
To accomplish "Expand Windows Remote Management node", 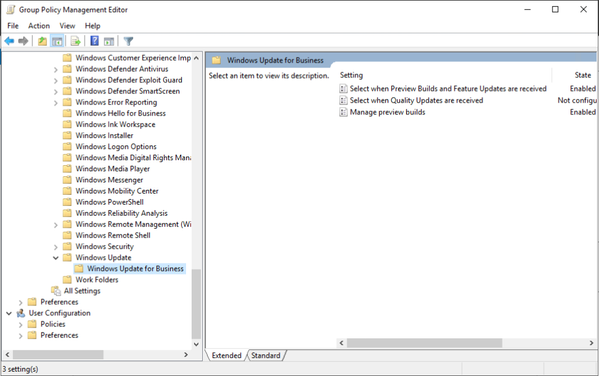I will tap(56, 225).
